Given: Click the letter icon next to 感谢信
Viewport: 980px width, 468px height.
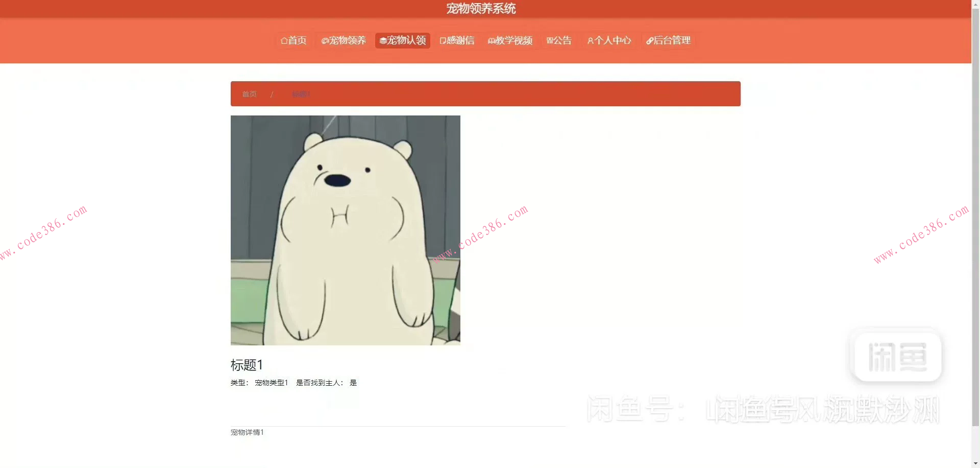Looking at the screenshot, I should (x=442, y=40).
